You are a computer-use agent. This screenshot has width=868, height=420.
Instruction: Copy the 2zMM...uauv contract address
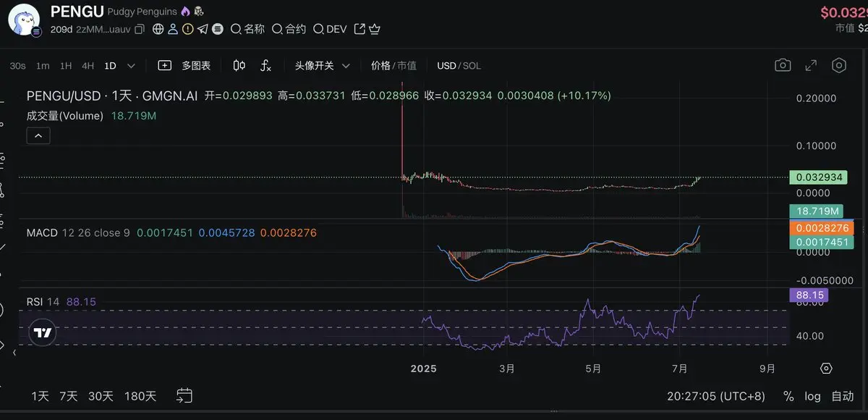(x=140, y=29)
